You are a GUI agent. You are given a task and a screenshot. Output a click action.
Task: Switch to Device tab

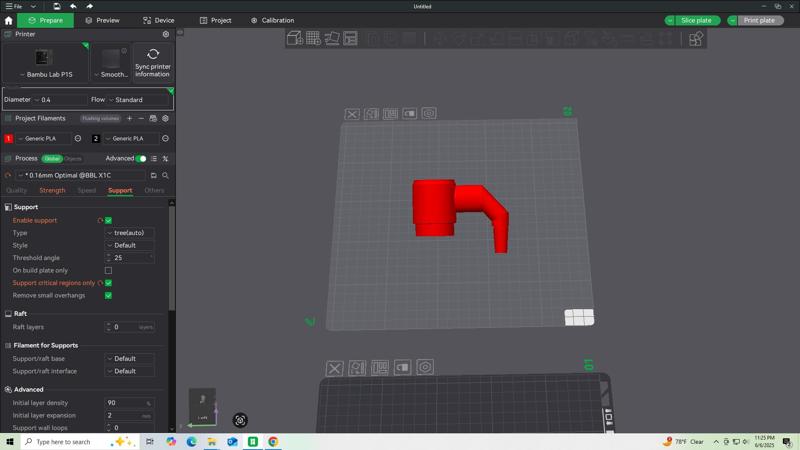pyautogui.click(x=159, y=20)
